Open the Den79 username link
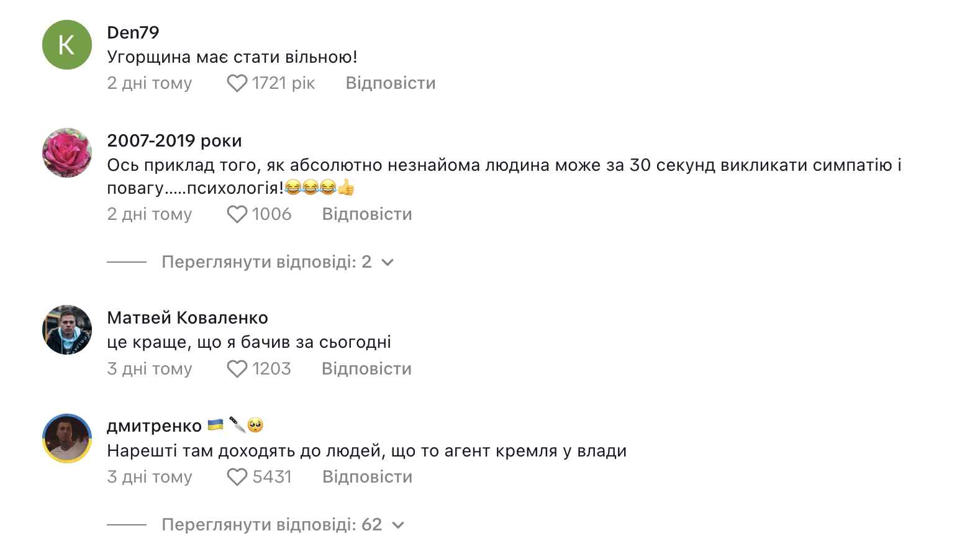The height and width of the screenshot is (554, 980). pos(133,32)
